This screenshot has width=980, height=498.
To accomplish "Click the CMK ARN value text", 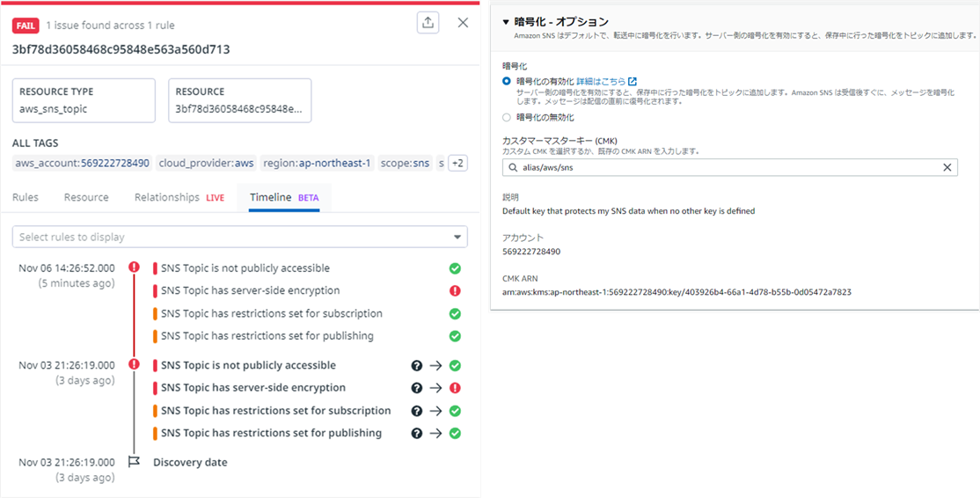I will point(676,291).
